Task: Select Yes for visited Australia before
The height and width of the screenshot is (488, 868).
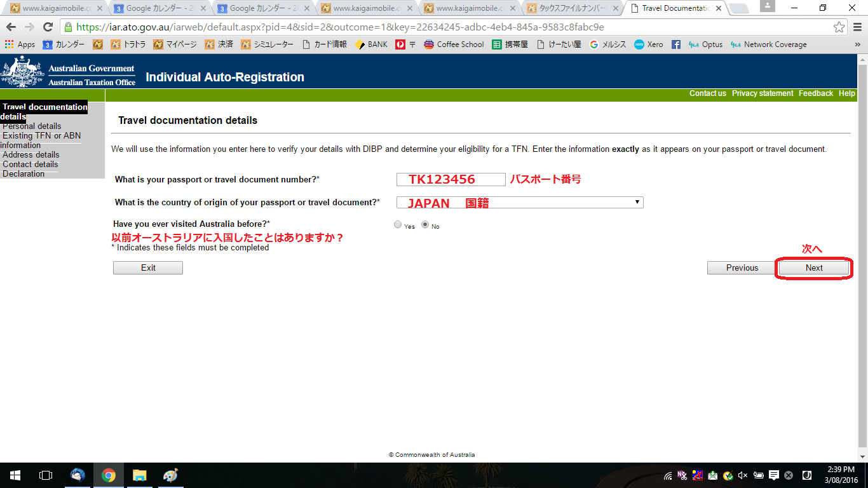Action: 398,224
